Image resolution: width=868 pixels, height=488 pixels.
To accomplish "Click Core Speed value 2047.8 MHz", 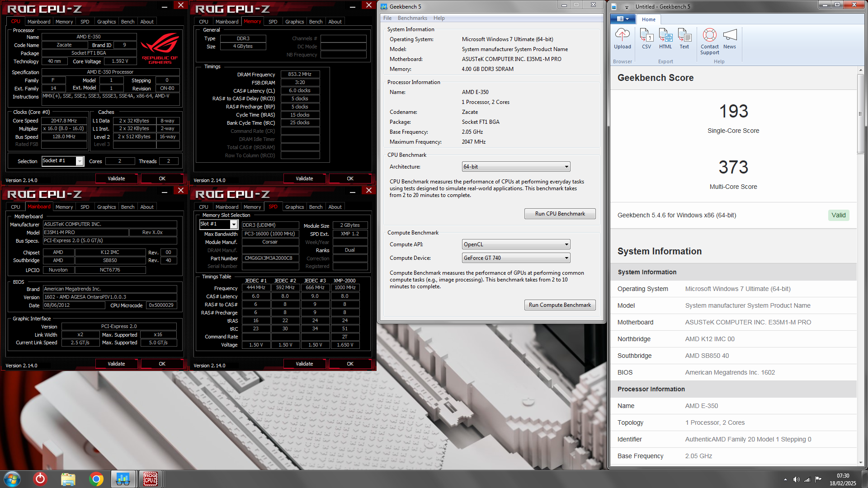I will point(64,121).
